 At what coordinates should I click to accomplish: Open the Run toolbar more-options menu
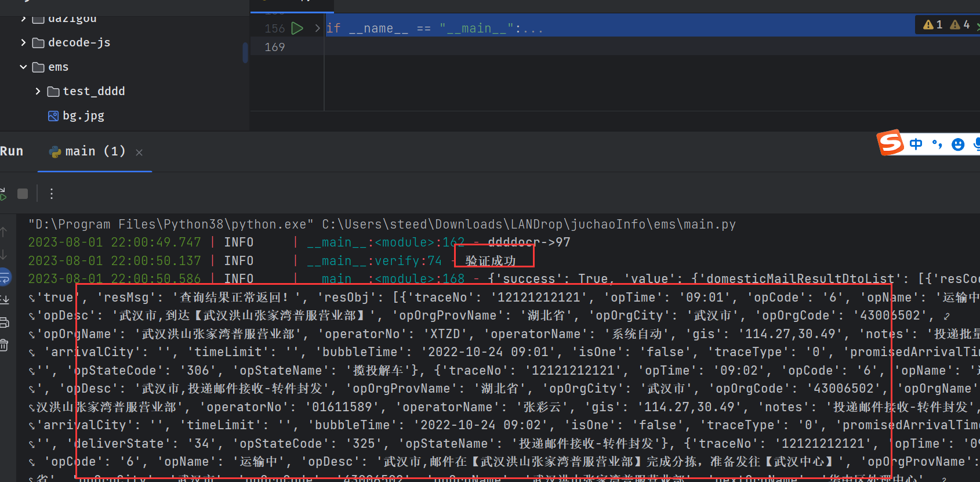pyautogui.click(x=52, y=194)
